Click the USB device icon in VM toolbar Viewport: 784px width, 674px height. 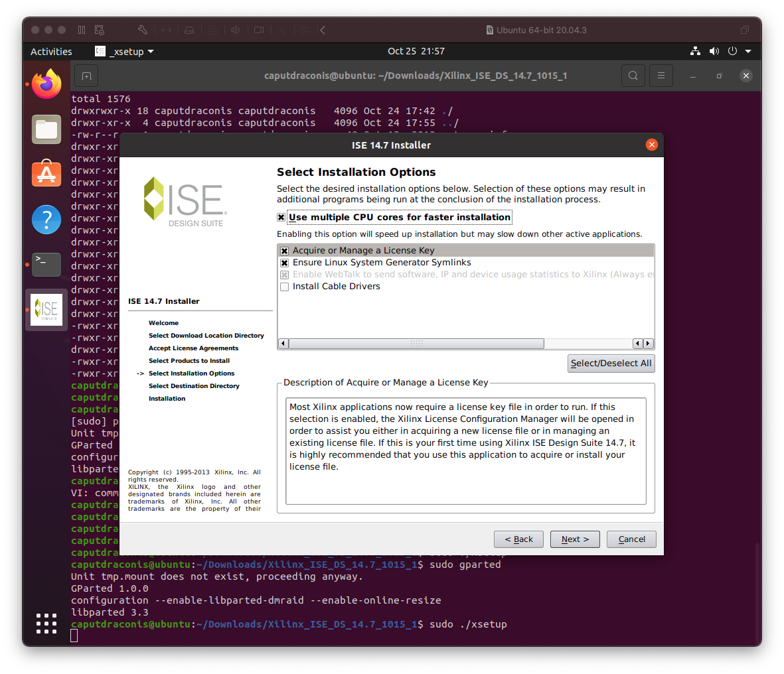tap(283, 30)
